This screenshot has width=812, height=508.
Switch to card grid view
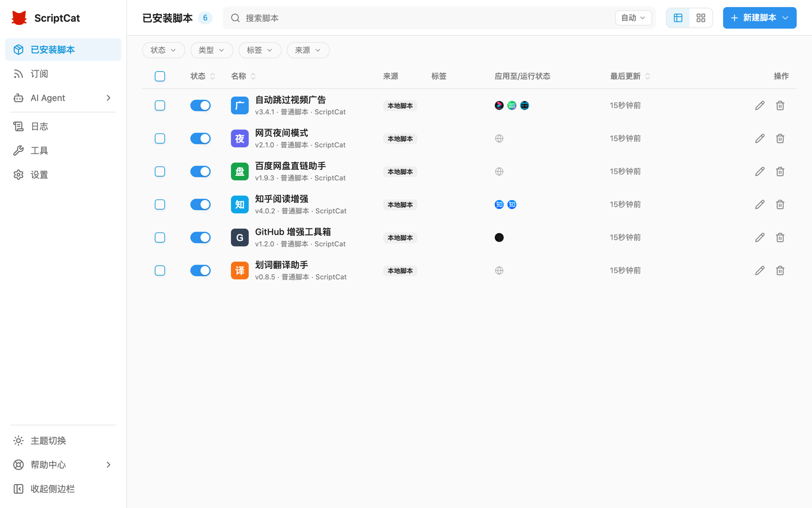(701, 18)
